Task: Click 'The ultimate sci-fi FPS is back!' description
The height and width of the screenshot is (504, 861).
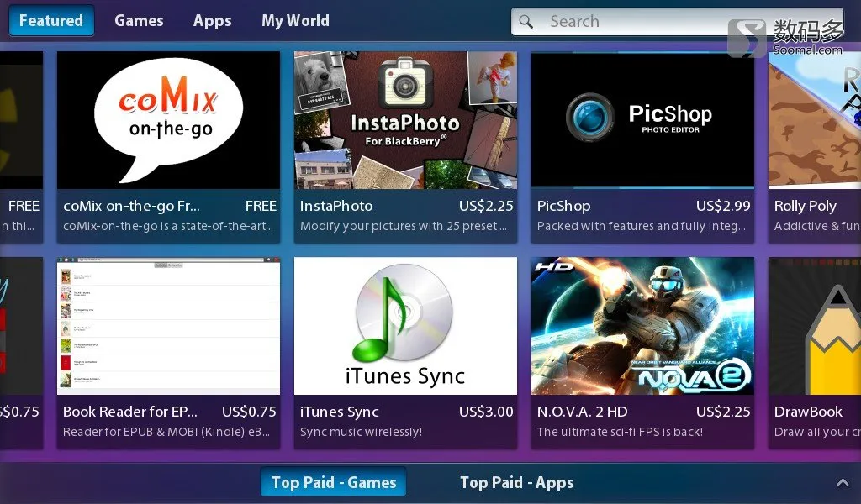Action: tap(620, 432)
